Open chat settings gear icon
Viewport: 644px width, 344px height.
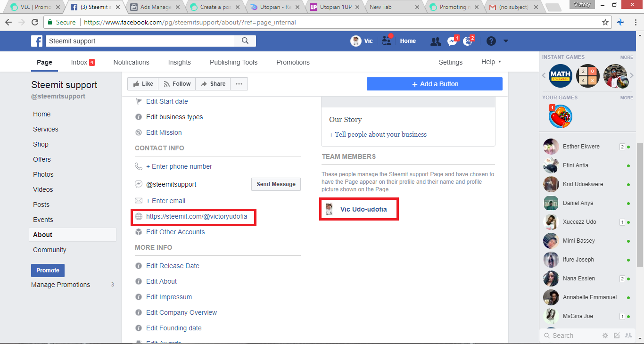click(x=605, y=336)
